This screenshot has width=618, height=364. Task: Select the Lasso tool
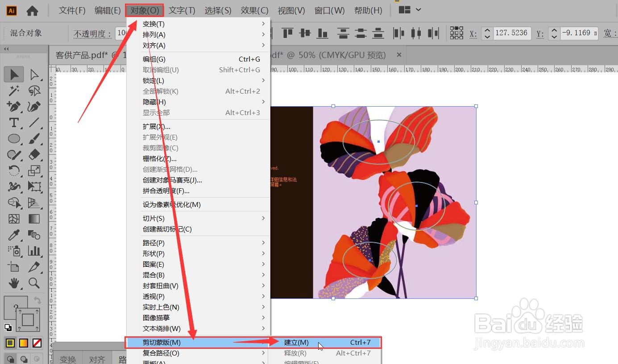tap(34, 91)
